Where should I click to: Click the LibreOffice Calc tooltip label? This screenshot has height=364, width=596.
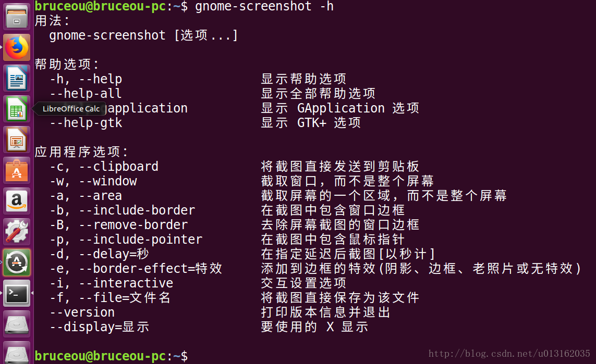click(x=71, y=109)
